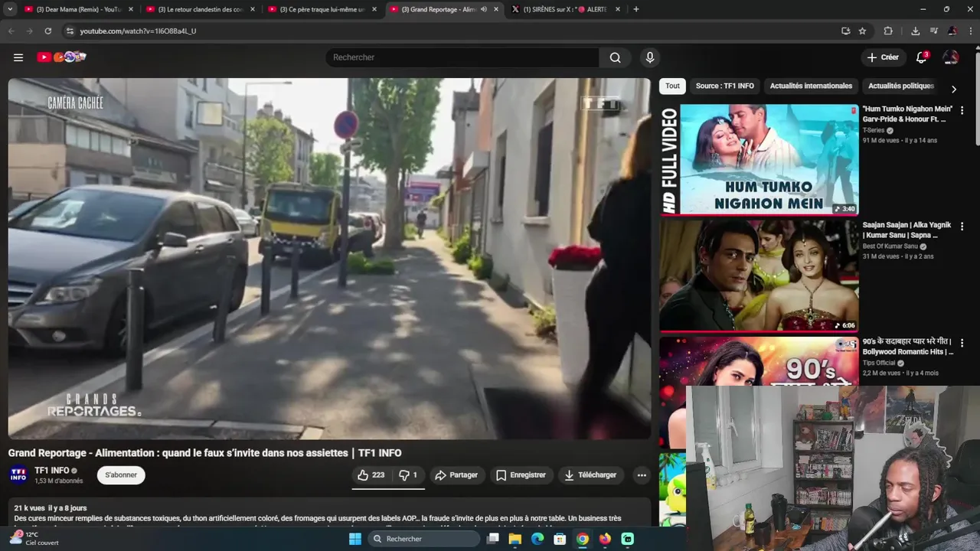Launch Microsoft Edge from taskbar
The width and height of the screenshot is (980, 551).
point(537,539)
